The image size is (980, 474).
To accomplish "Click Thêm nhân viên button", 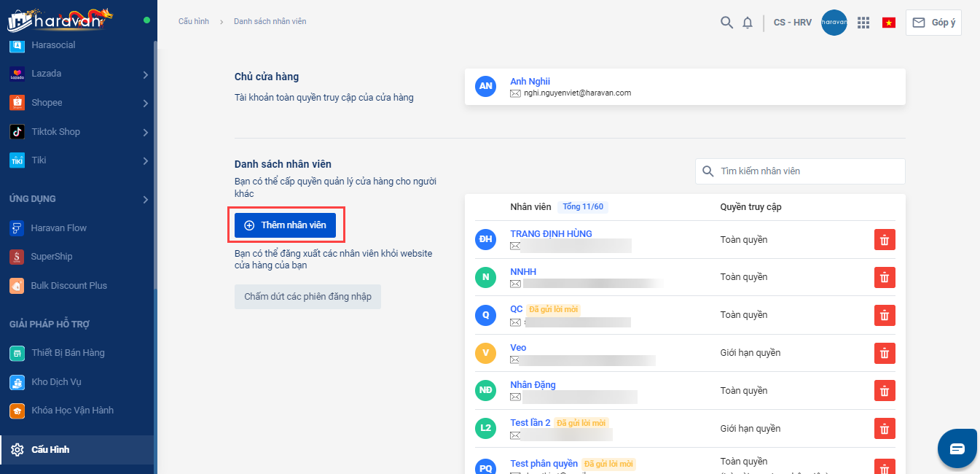I will 285,225.
